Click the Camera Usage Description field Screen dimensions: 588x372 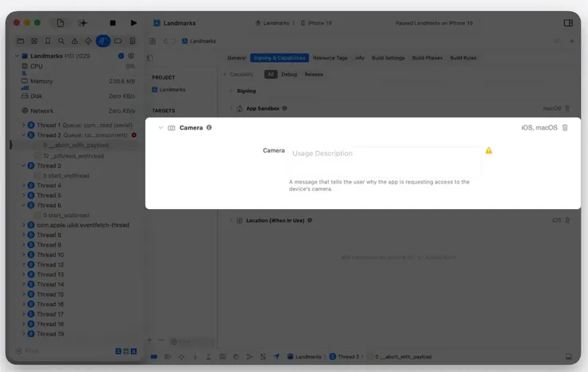coord(385,161)
